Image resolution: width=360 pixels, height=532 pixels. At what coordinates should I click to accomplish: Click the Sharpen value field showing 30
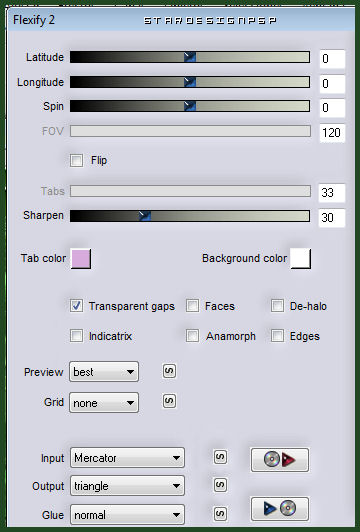(332, 217)
